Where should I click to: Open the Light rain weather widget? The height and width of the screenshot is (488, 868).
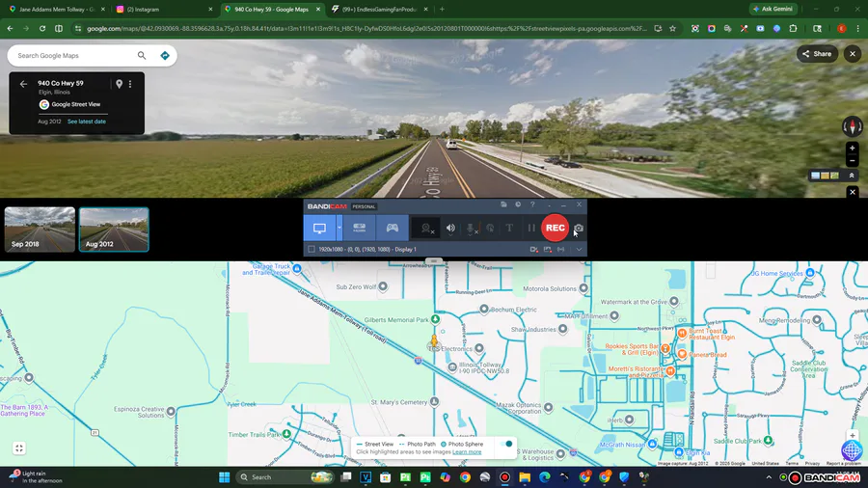36,477
